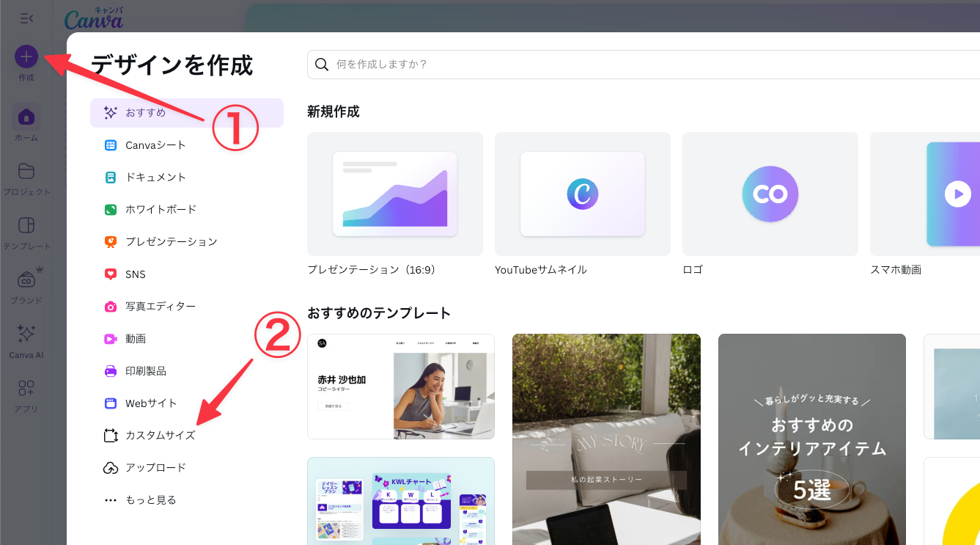Open Canvaシート category label
The width and height of the screenshot is (980, 545).
155,145
